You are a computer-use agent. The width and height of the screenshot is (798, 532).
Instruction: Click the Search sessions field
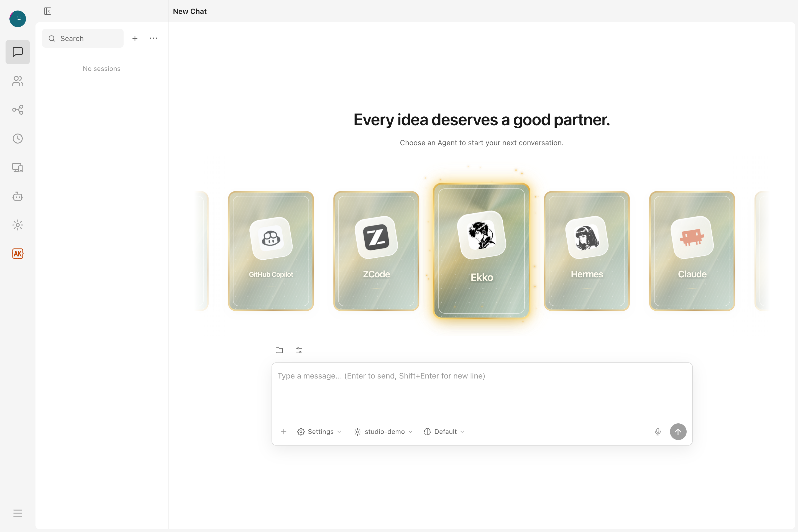click(x=83, y=38)
